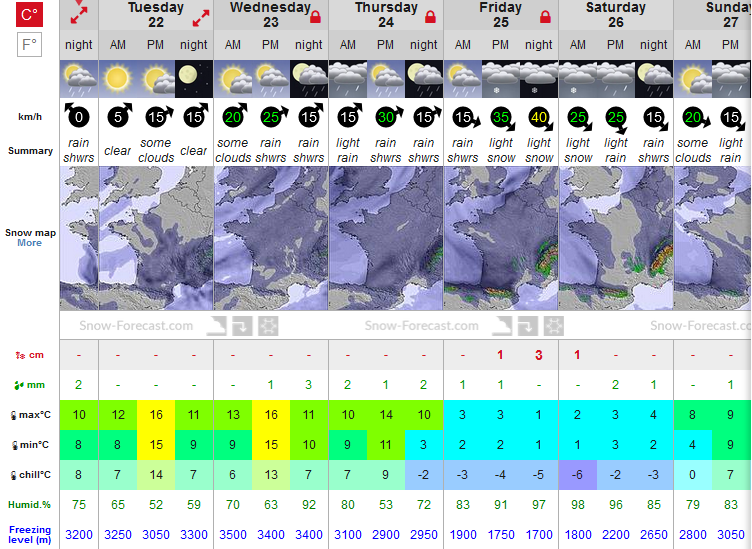Viewport: 752px width, 549px height.
Task: Select the Friday 25 day header
Action: [501, 15]
